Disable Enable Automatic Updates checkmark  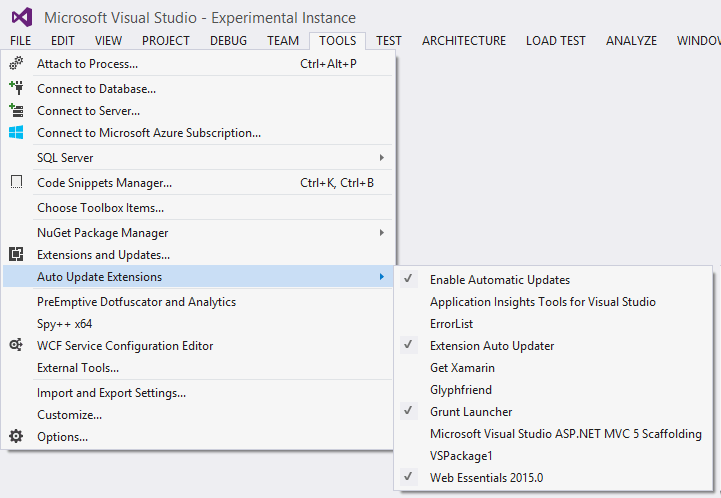[409, 279]
